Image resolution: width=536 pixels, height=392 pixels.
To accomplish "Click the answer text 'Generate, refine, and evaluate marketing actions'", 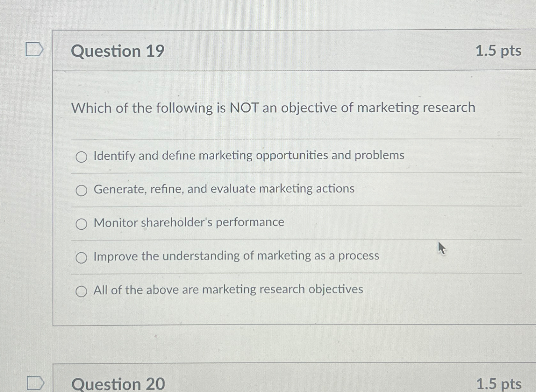I will click(224, 189).
